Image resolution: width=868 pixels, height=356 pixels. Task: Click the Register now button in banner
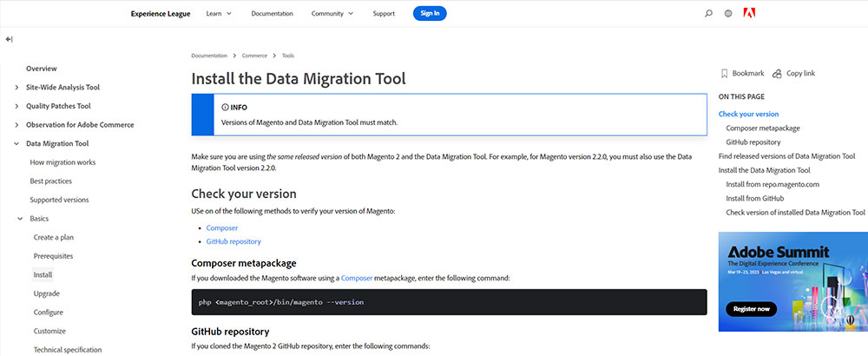tap(751, 309)
